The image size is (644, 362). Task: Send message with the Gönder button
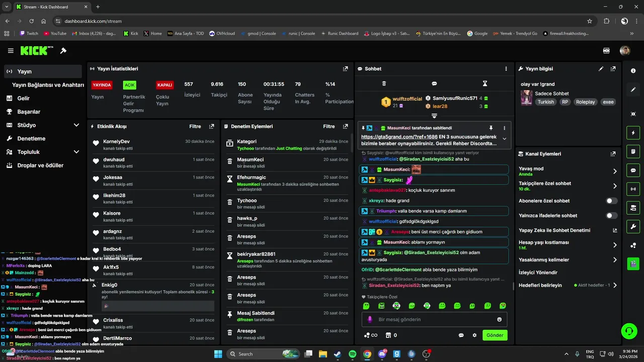(495, 335)
